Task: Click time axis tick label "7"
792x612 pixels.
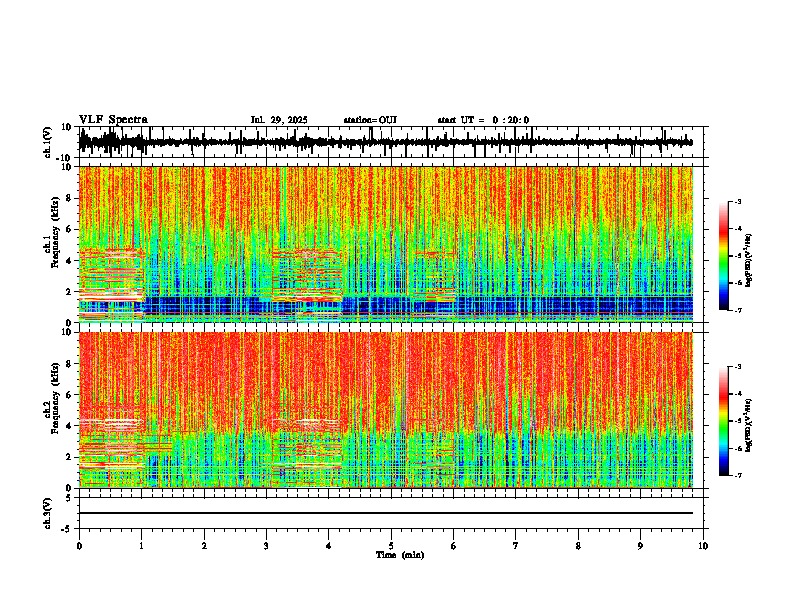Action: click(516, 546)
